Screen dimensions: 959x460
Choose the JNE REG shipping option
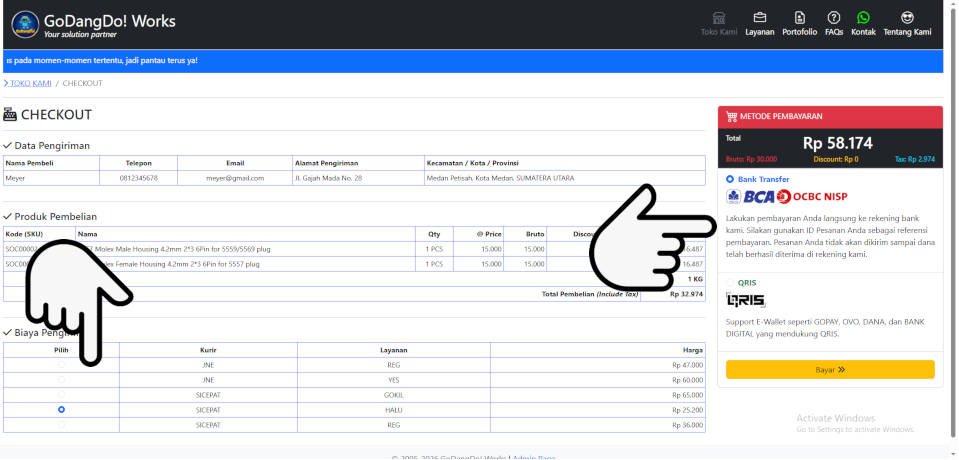[x=62, y=366]
